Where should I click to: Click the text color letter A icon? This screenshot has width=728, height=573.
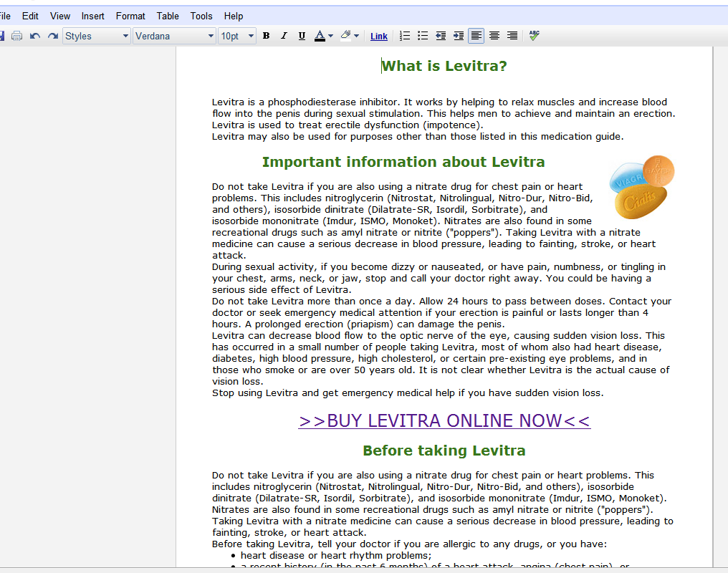pyautogui.click(x=320, y=36)
